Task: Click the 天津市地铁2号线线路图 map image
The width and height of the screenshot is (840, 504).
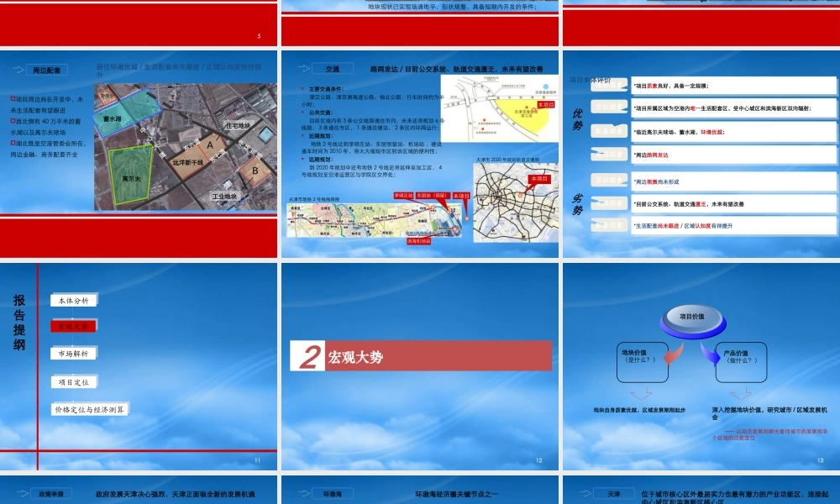Action: click(x=375, y=220)
